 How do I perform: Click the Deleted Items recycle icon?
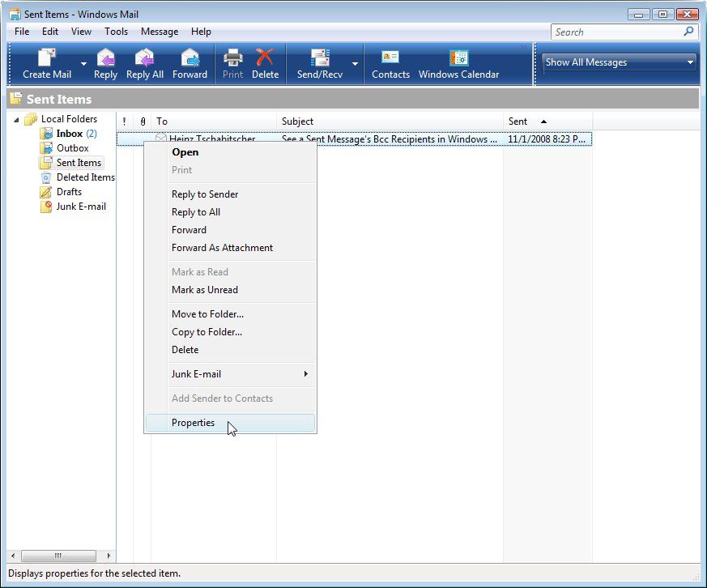tap(46, 177)
